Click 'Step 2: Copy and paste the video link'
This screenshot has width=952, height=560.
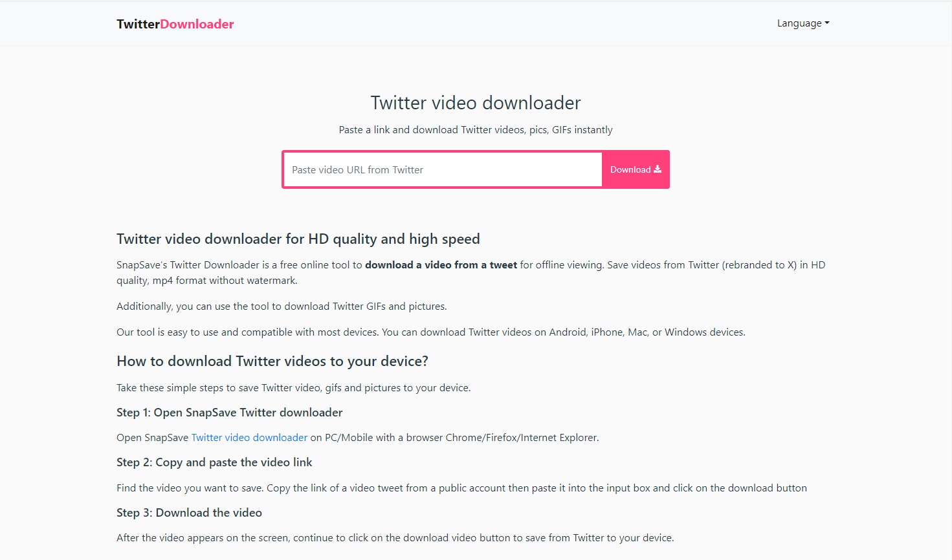click(214, 462)
